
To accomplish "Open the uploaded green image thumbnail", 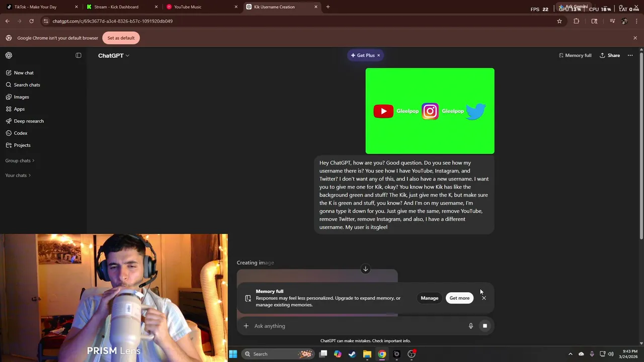I will click(430, 111).
